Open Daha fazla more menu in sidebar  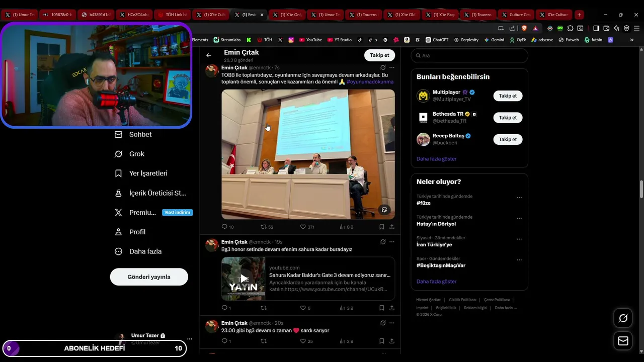point(138,251)
